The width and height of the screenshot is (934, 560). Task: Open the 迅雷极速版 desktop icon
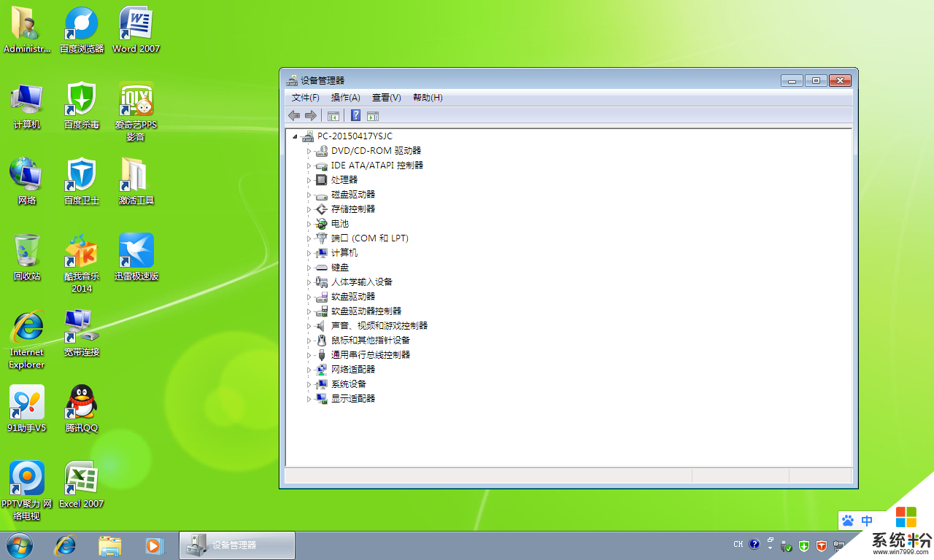pos(136,251)
